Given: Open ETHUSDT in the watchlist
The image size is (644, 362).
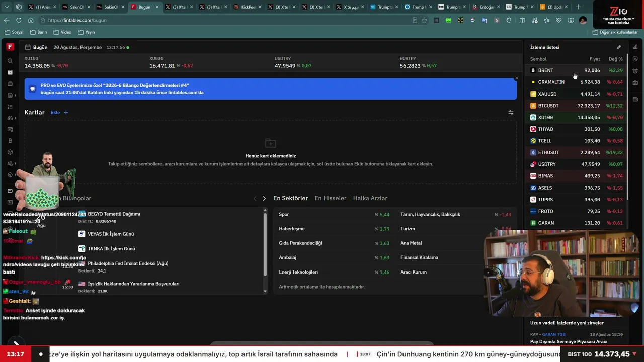Looking at the screenshot, I should [x=577, y=152].
